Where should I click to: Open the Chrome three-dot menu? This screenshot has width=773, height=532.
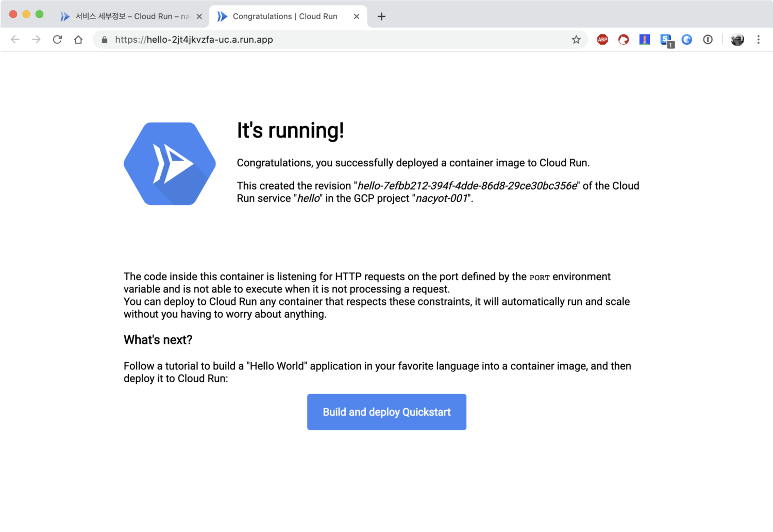758,40
